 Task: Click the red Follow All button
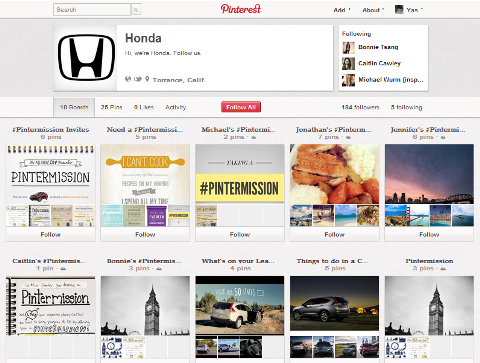pyautogui.click(x=241, y=107)
